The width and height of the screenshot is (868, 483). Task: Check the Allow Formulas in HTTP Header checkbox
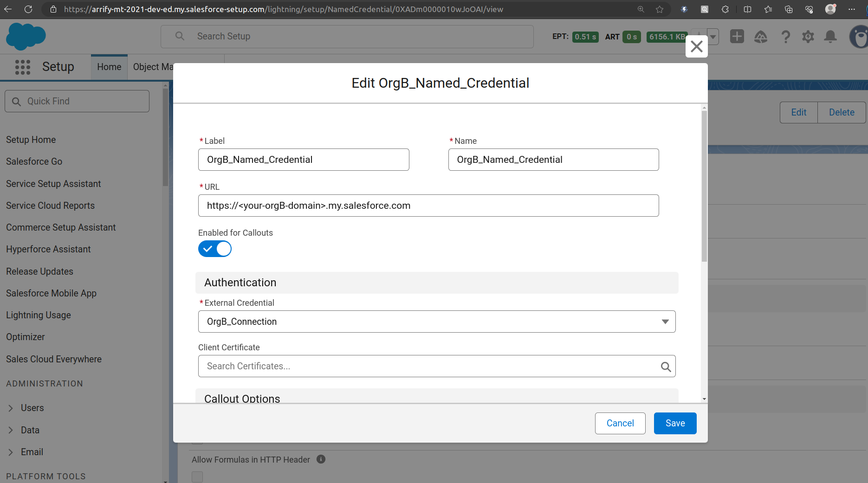[197, 477]
